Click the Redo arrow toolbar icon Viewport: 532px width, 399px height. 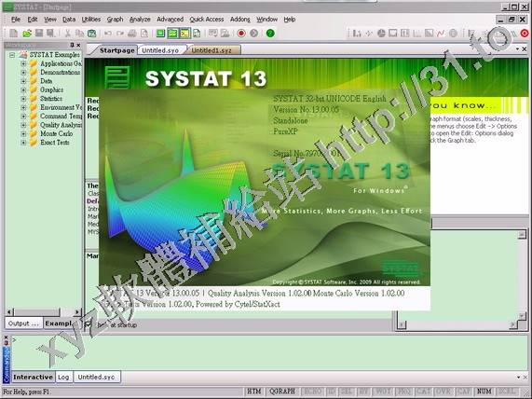tap(120, 34)
